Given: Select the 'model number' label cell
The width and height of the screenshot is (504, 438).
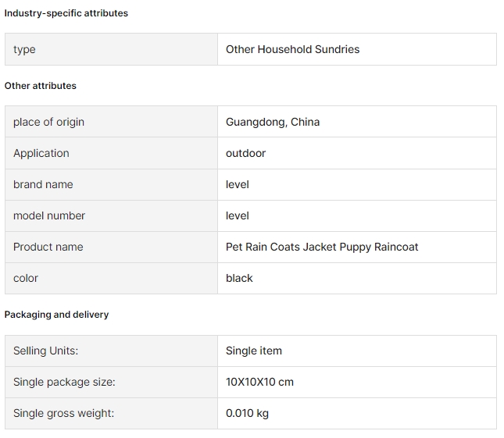Looking at the screenshot, I should pos(111,215).
